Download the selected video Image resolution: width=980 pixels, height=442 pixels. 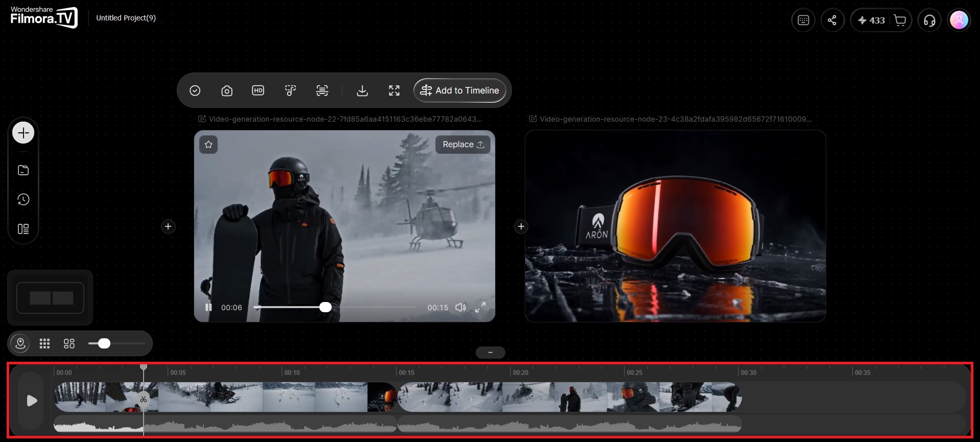click(x=362, y=90)
